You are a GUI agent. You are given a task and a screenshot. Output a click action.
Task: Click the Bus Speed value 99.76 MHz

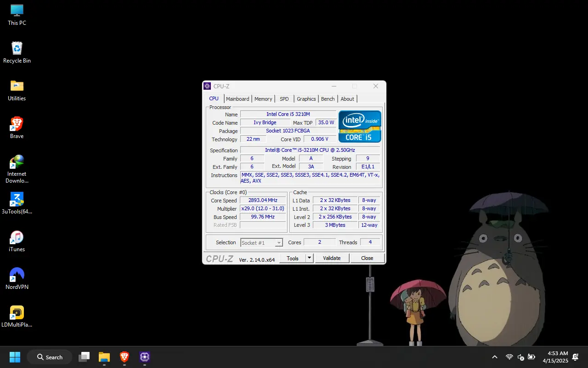(263, 217)
